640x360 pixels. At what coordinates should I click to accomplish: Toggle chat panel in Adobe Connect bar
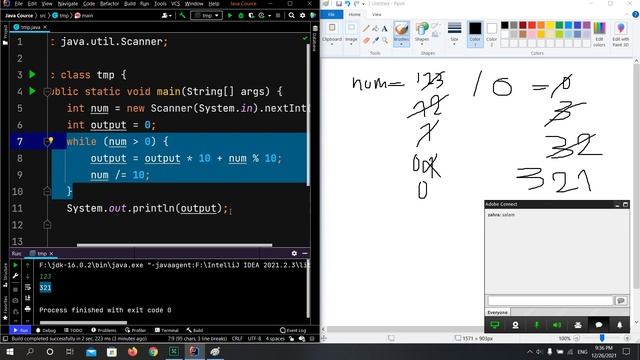pos(599,325)
